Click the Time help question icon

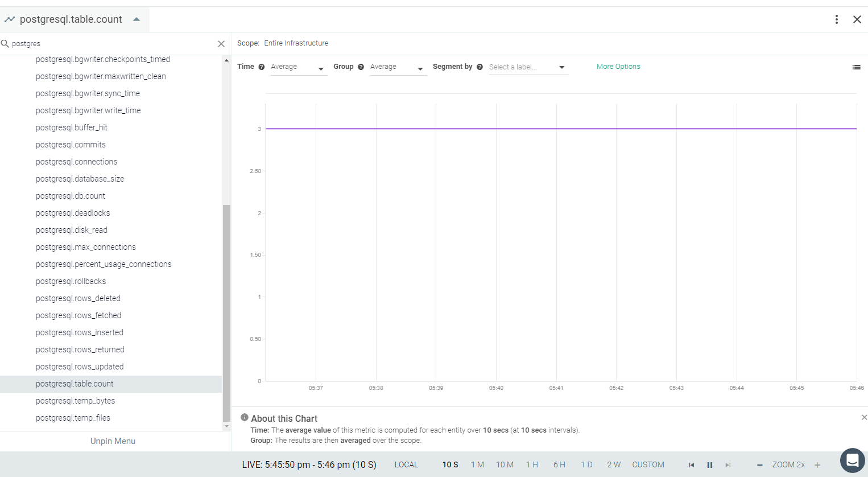pos(262,67)
